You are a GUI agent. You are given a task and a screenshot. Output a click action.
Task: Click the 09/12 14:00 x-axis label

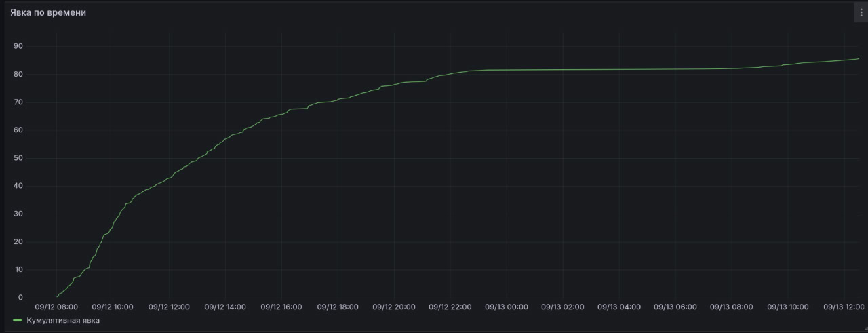[225, 307]
